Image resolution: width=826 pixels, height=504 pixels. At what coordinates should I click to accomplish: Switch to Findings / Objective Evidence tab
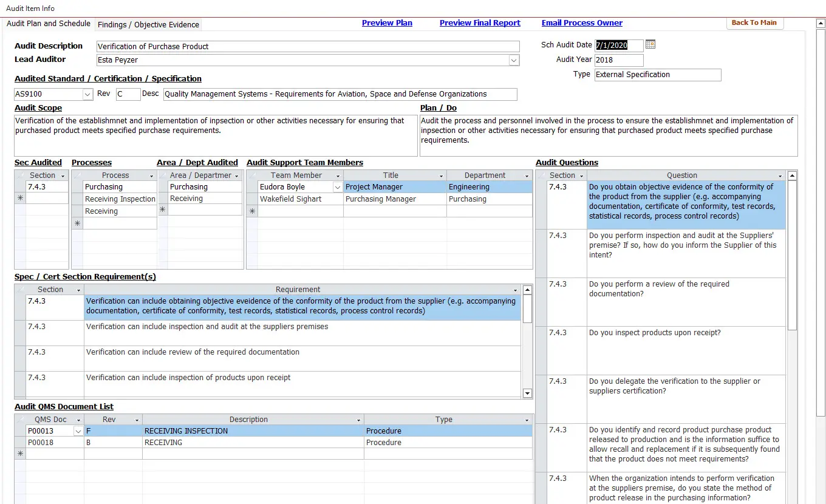pyautogui.click(x=148, y=25)
